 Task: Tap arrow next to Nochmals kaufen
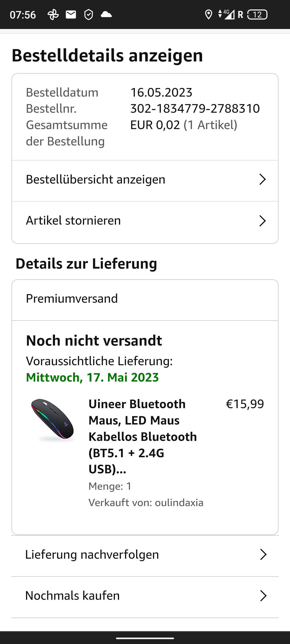coord(263,596)
